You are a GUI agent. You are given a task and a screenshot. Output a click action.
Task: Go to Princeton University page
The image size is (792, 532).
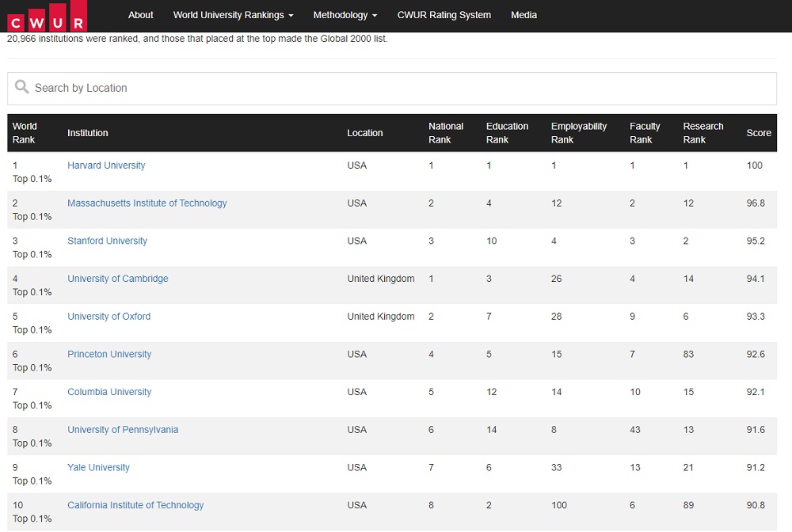tap(109, 354)
